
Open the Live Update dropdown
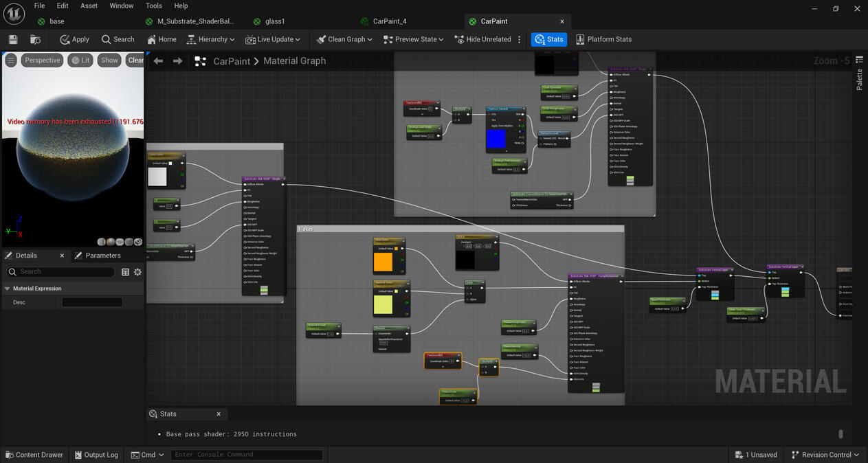pos(273,39)
